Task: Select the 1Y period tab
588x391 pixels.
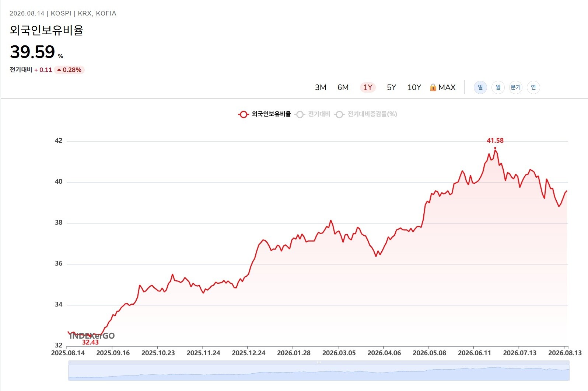Action: [x=368, y=87]
